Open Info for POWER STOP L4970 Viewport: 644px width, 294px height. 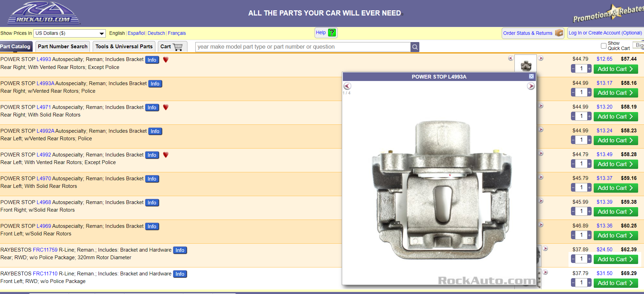click(x=152, y=179)
